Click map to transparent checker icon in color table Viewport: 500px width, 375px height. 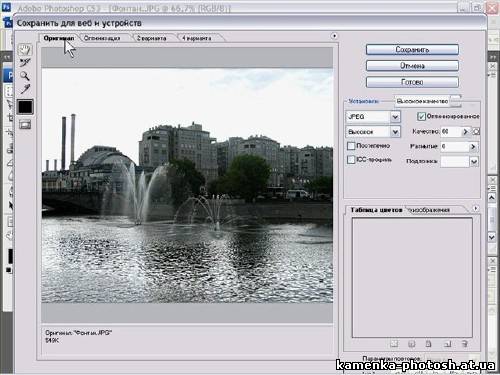coord(394,344)
